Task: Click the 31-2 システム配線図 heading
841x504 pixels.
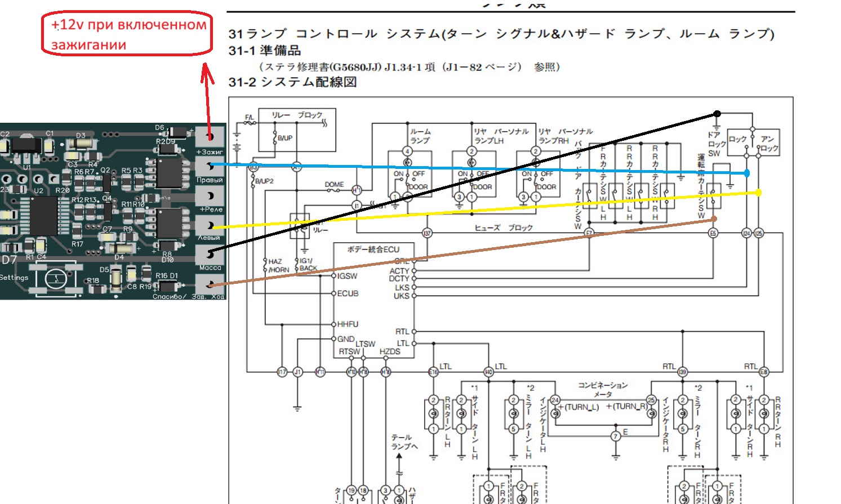Action: click(x=292, y=82)
